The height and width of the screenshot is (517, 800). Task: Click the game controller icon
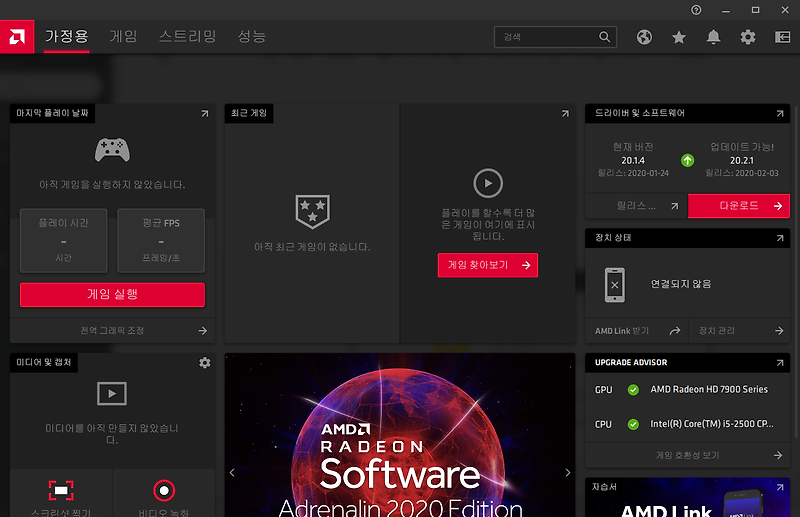pos(112,150)
